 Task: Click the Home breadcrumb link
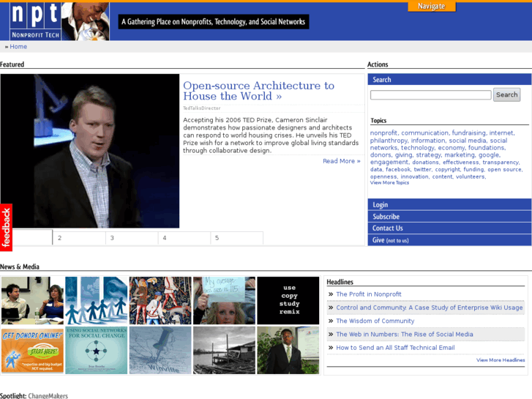(x=18, y=47)
